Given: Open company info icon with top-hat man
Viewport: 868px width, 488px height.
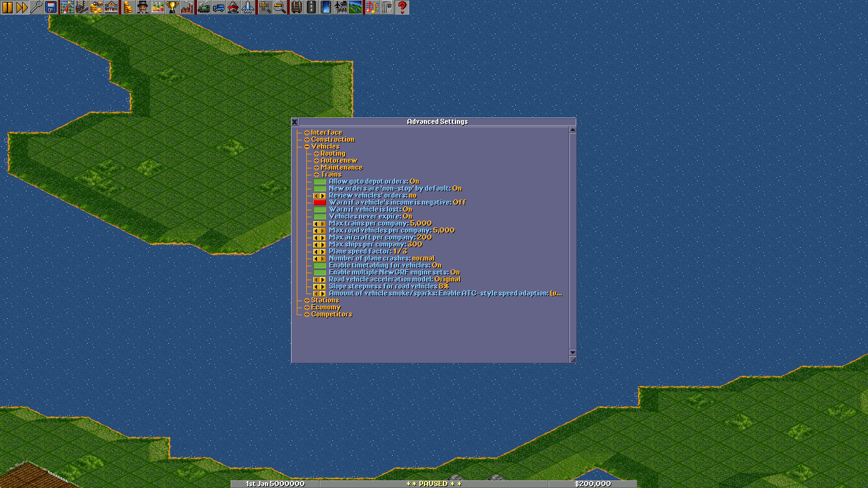Looking at the screenshot, I should point(142,8).
